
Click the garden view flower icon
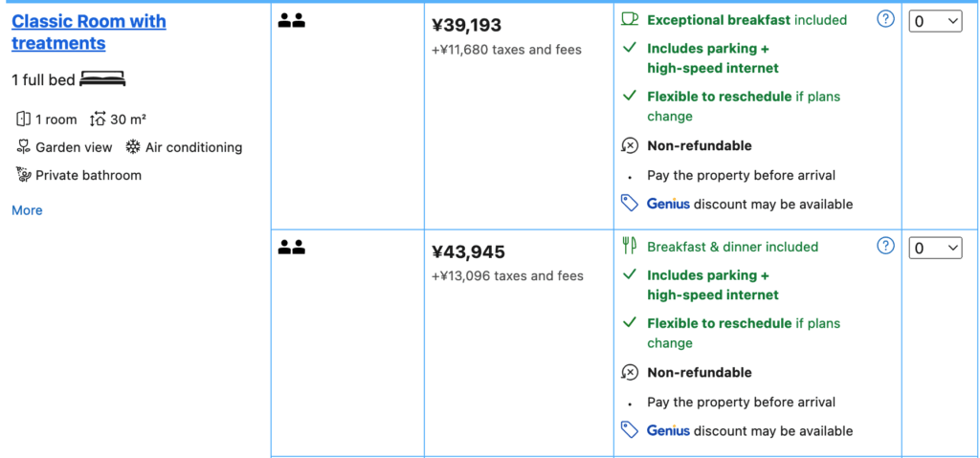pyautogui.click(x=24, y=147)
